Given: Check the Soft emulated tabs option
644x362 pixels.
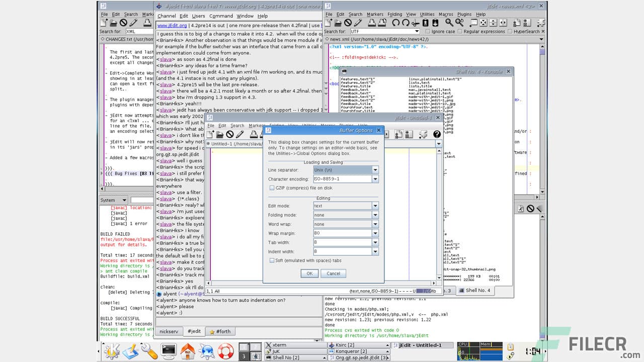Looking at the screenshot, I should [272, 260].
